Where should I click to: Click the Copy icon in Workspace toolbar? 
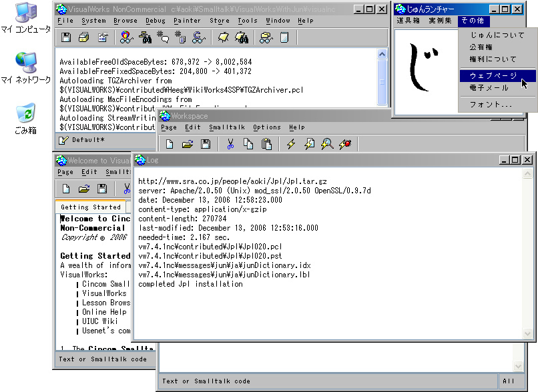[x=248, y=144]
